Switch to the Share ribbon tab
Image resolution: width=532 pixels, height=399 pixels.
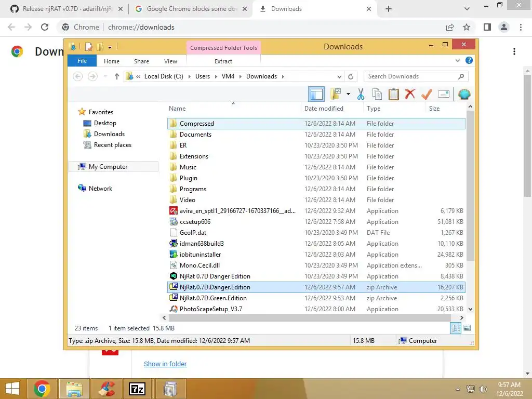click(141, 61)
